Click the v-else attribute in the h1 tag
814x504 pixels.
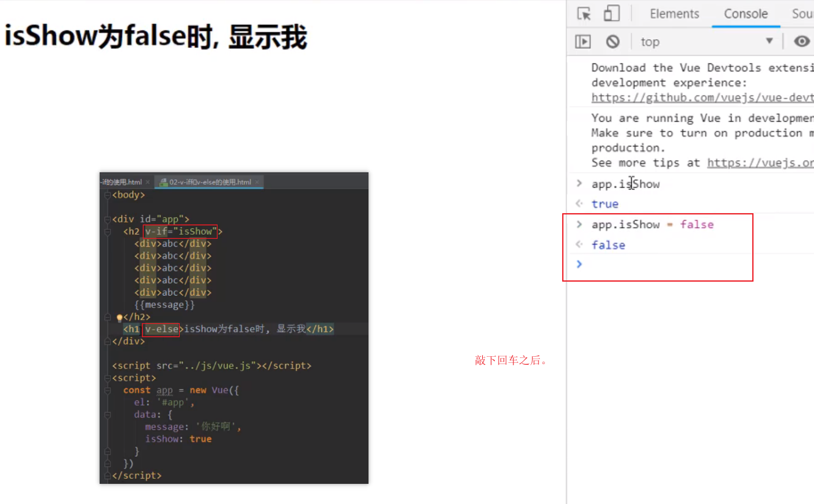[x=162, y=329]
